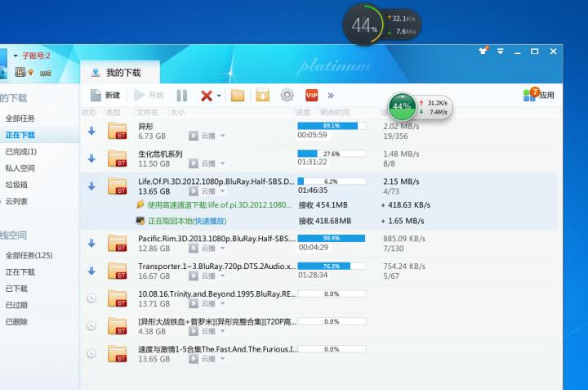Viewport: 588px width, 390px height.
Task: Open the download folder icon in toolbar
Action: tap(238, 96)
